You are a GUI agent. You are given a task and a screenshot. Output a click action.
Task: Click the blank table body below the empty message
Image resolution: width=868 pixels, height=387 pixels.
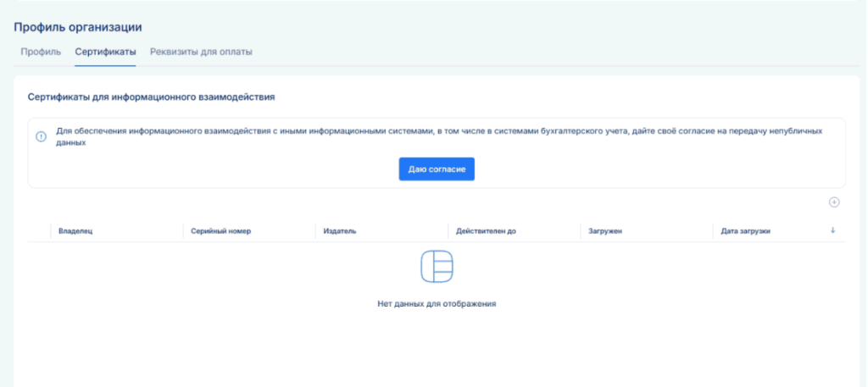click(437, 351)
